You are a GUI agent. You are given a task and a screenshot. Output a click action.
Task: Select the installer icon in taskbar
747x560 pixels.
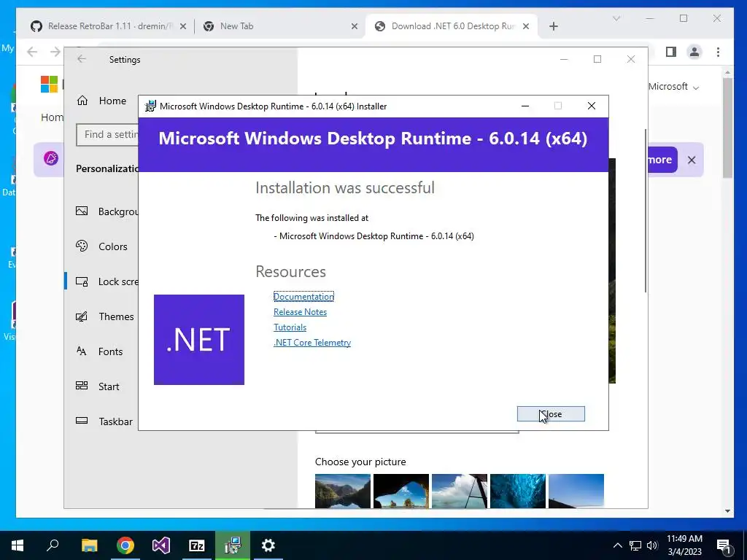(x=233, y=545)
